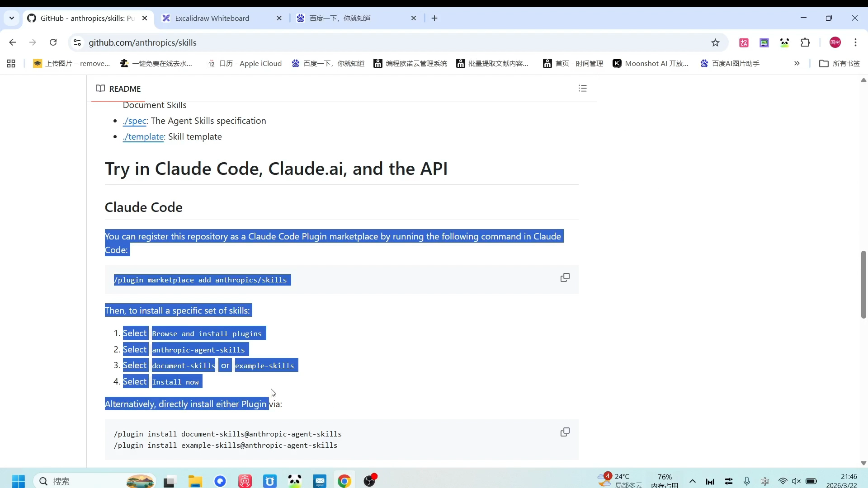
Task: Switch to the 百度一下 tab
Action: [340, 18]
